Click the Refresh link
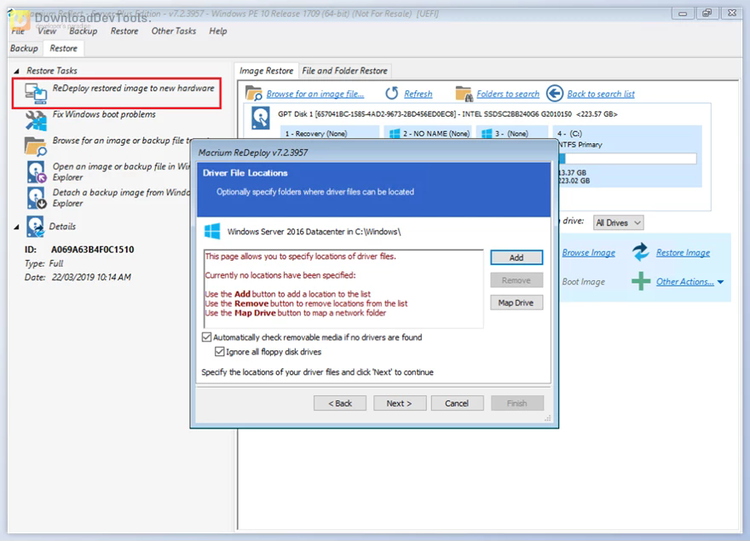 [x=418, y=94]
